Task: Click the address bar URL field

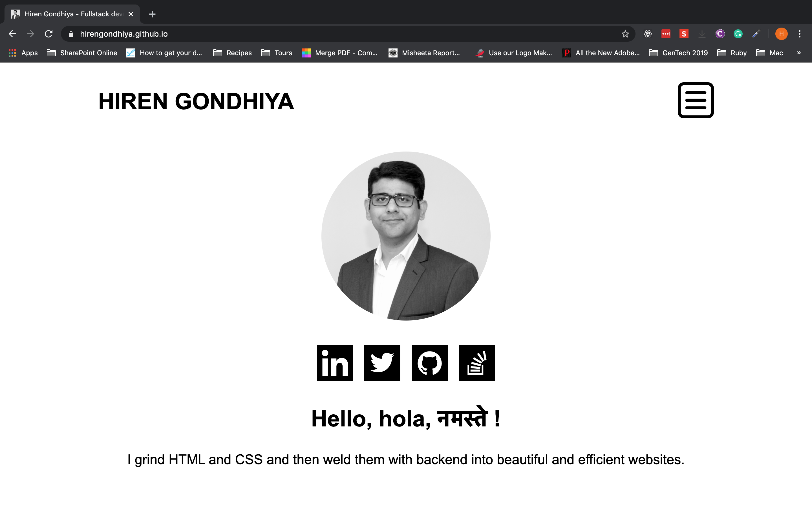Action: (x=336, y=34)
